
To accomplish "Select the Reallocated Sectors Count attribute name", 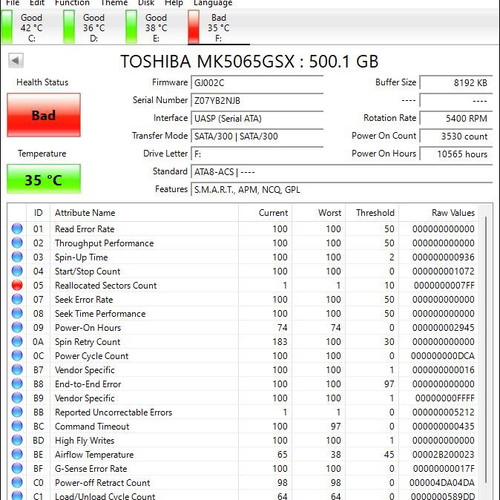I will pos(106,286).
